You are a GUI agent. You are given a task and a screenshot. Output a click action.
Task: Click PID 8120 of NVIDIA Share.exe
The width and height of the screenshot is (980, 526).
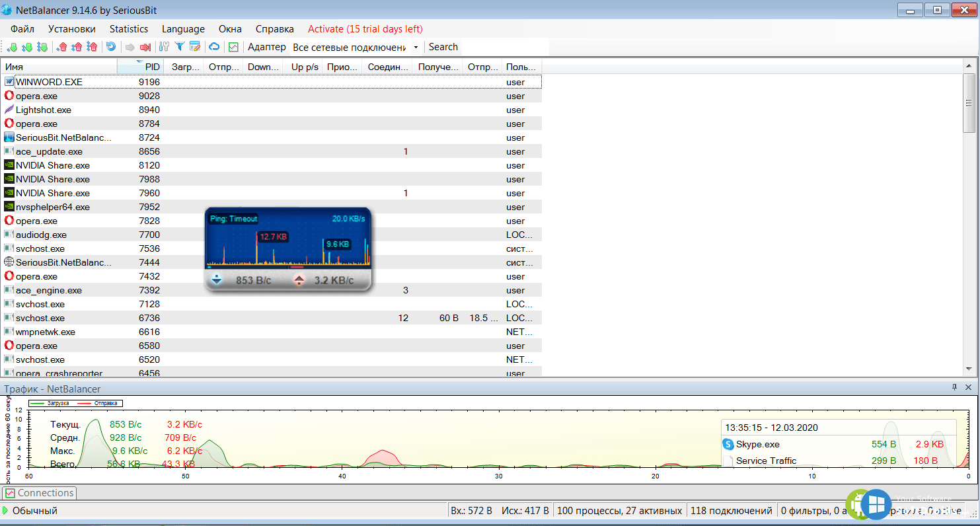pos(149,165)
